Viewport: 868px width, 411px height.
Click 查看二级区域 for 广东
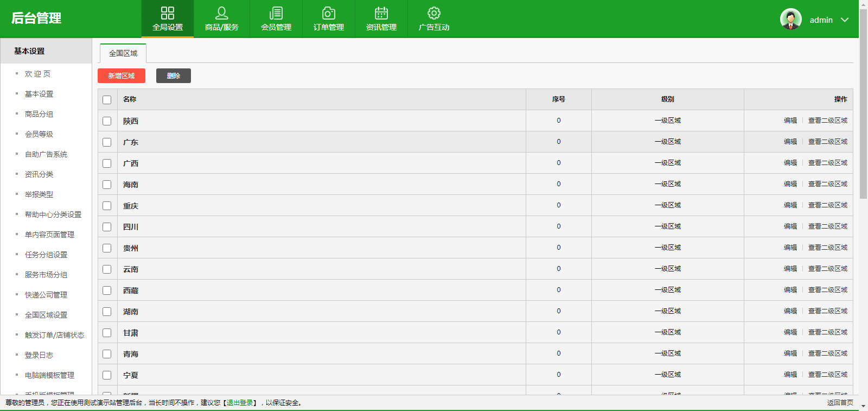point(827,142)
